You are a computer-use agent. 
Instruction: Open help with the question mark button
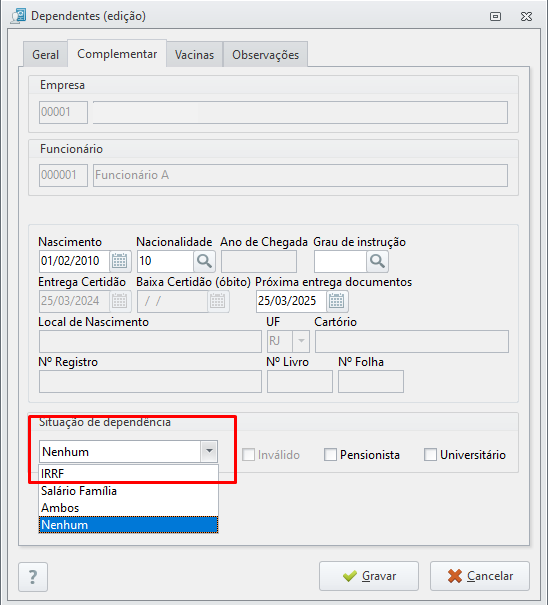click(33, 577)
